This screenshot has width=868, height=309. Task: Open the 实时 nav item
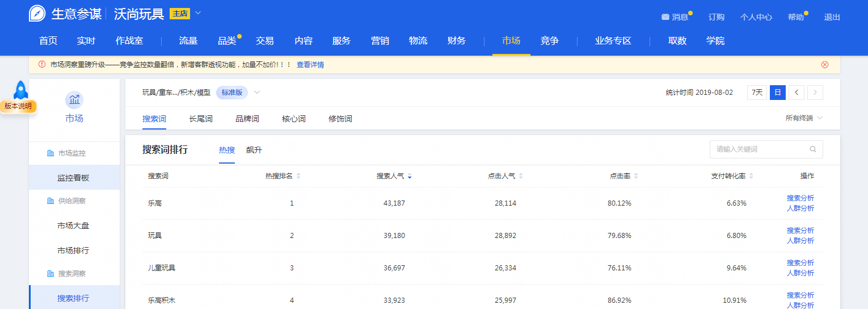point(86,41)
